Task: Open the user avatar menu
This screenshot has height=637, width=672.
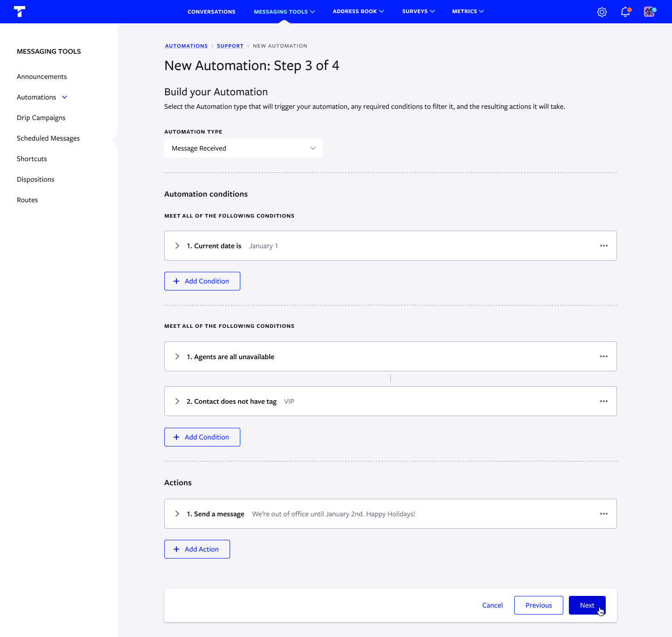Action: (x=649, y=12)
